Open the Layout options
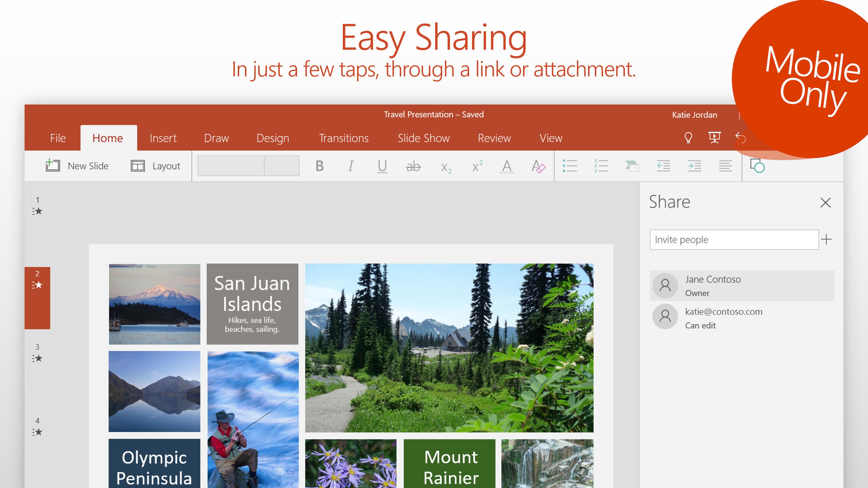The image size is (868, 488). click(155, 166)
